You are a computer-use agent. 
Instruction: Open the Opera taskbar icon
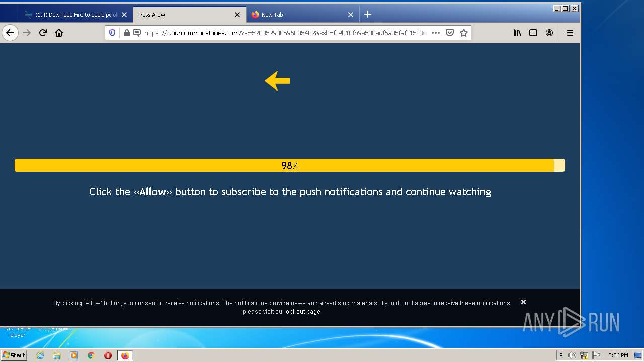108,355
